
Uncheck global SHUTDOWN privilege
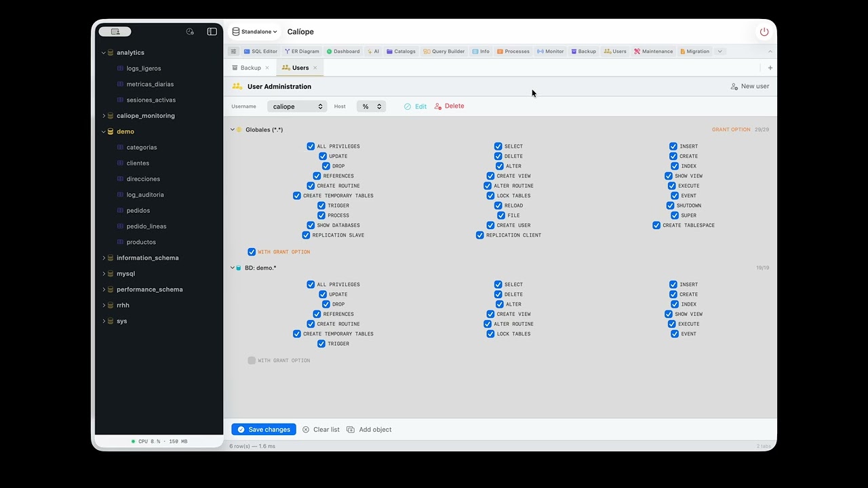(x=670, y=205)
